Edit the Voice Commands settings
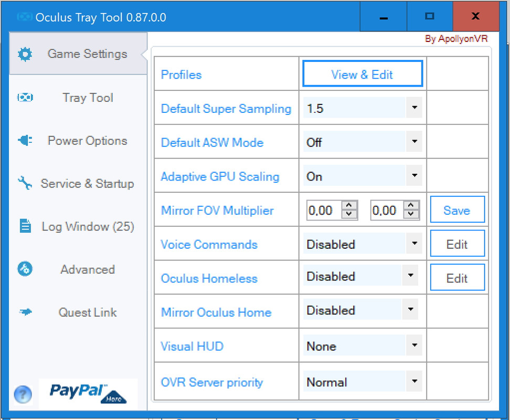Screen dimensions: 510x420 coord(458,244)
